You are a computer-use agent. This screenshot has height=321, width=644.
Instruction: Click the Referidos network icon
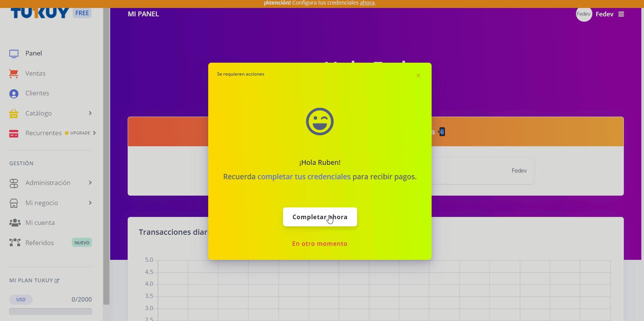[15, 243]
